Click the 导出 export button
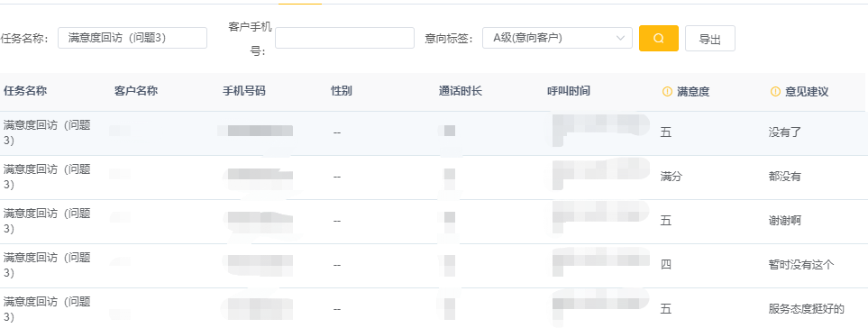The image size is (868, 328). pos(709,38)
